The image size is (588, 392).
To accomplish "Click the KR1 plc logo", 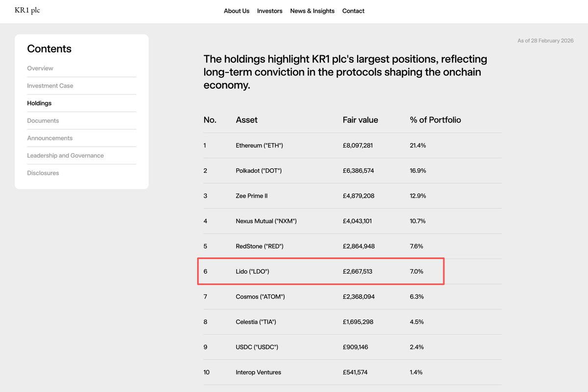I will pyautogui.click(x=27, y=10).
